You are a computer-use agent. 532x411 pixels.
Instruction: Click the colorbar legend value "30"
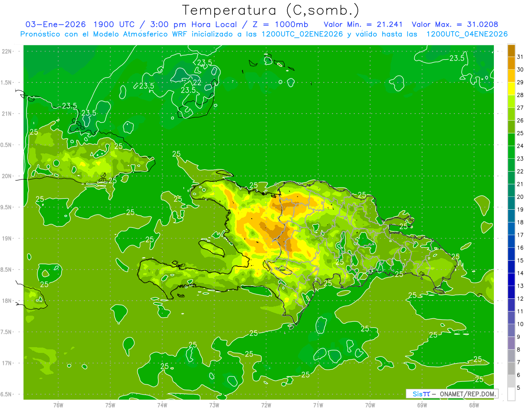pyautogui.click(x=520, y=70)
